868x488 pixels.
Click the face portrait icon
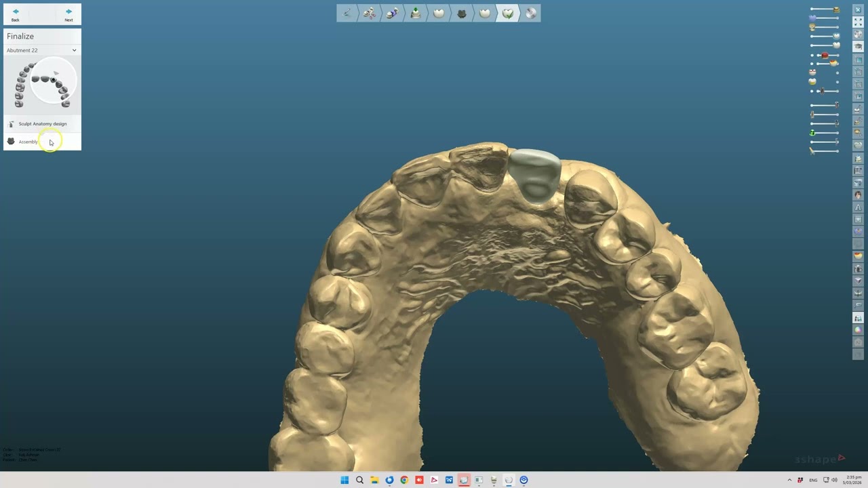pos(858,195)
